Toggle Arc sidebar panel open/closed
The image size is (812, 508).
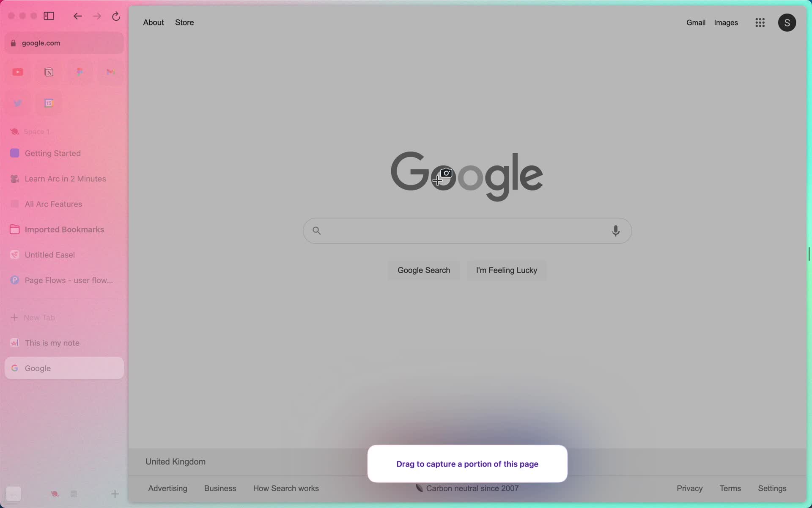coord(49,16)
